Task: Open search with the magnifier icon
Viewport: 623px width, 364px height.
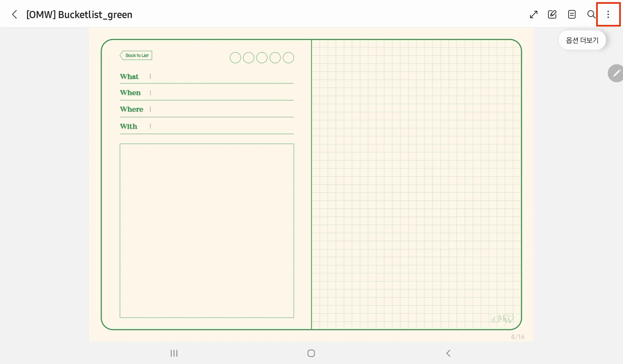Action: tap(591, 14)
